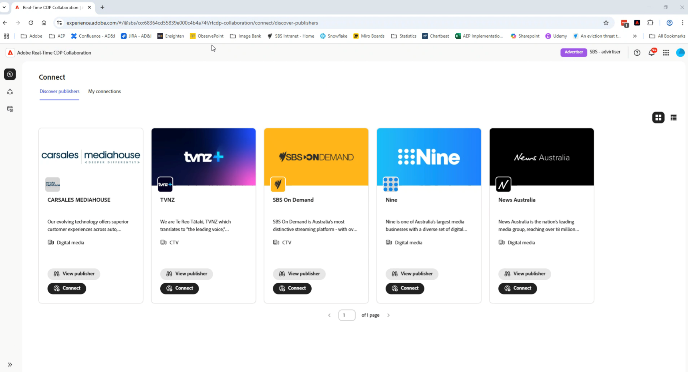Click the browser back arrow

pos(5,23)
